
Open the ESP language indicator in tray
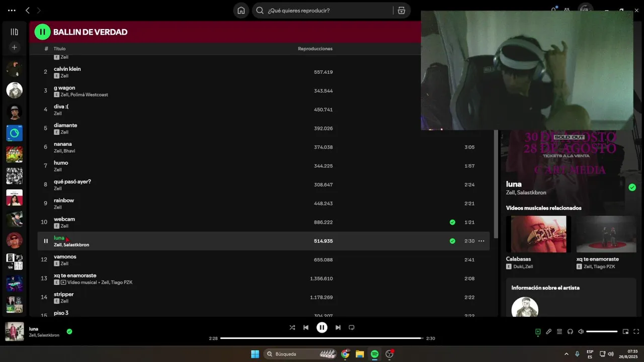[590, 354]
